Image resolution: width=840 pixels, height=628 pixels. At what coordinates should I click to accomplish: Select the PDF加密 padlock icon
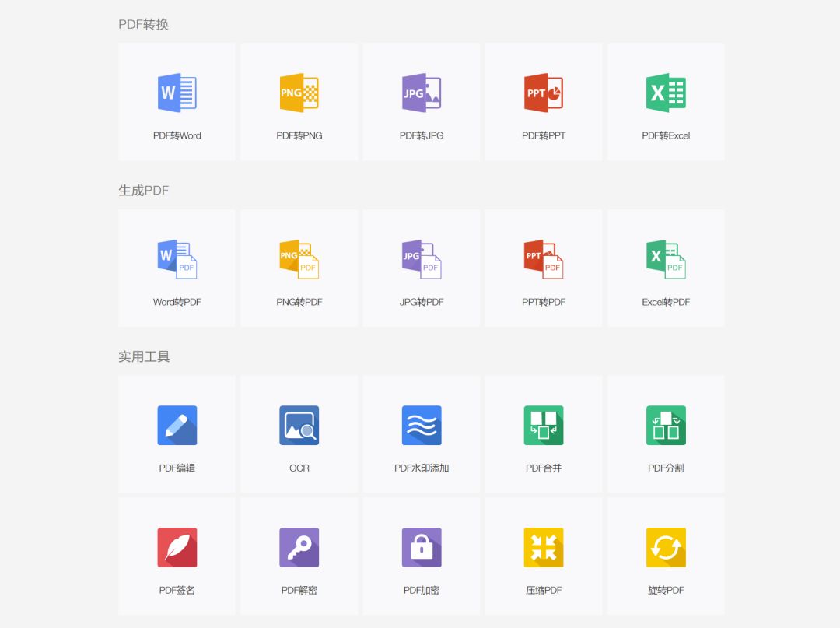[x=422, y=547]
